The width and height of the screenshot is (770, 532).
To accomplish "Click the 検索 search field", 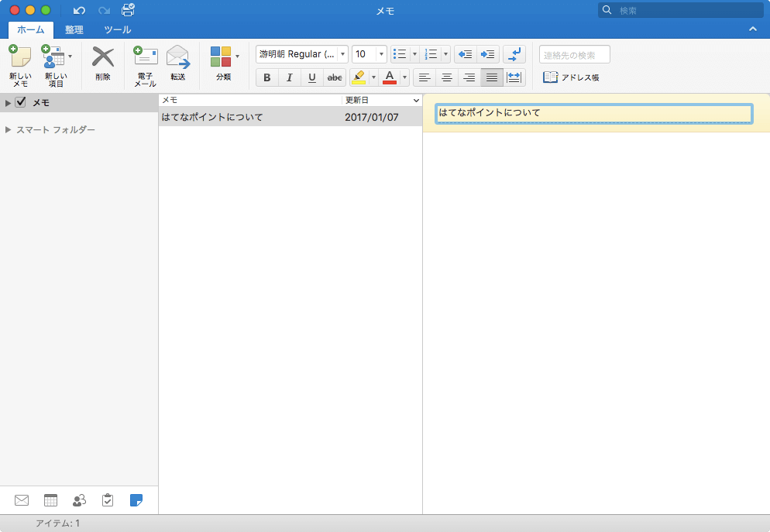I will (x=681, y=10).
